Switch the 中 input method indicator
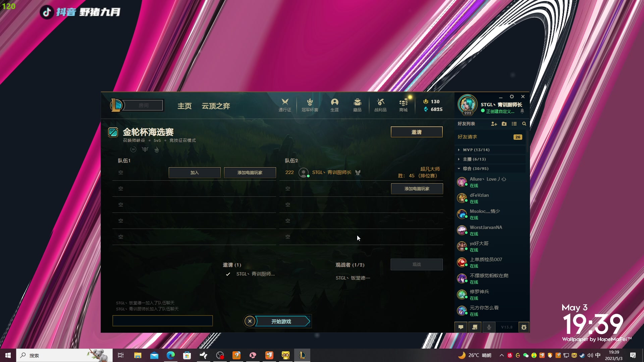 coord(598,355)
